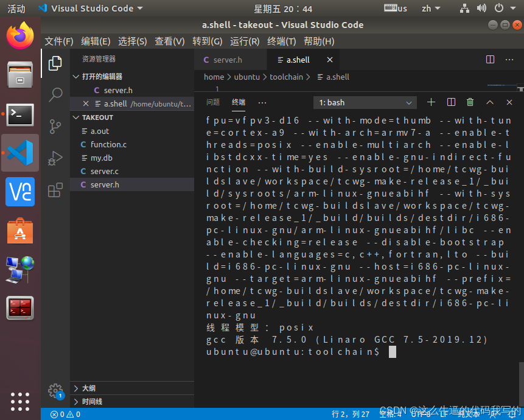This screenshot has width=524, height=420.
Task: Click the home breadcrumb segment
Action: point(214,77)
